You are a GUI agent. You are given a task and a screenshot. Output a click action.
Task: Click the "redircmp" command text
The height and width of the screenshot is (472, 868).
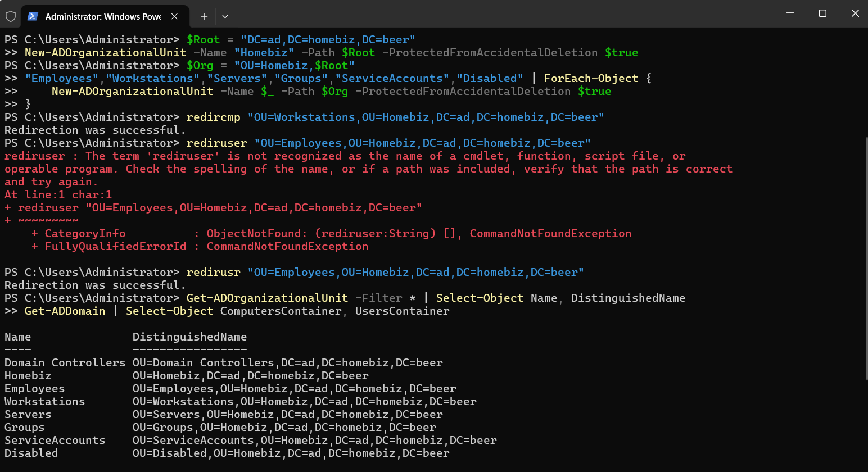214,117
